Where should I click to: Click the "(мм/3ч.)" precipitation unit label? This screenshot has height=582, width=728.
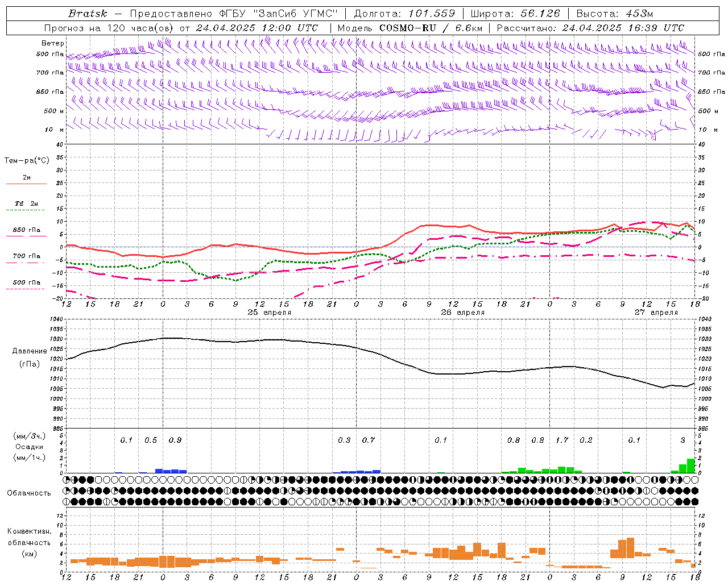coord(30,436)
